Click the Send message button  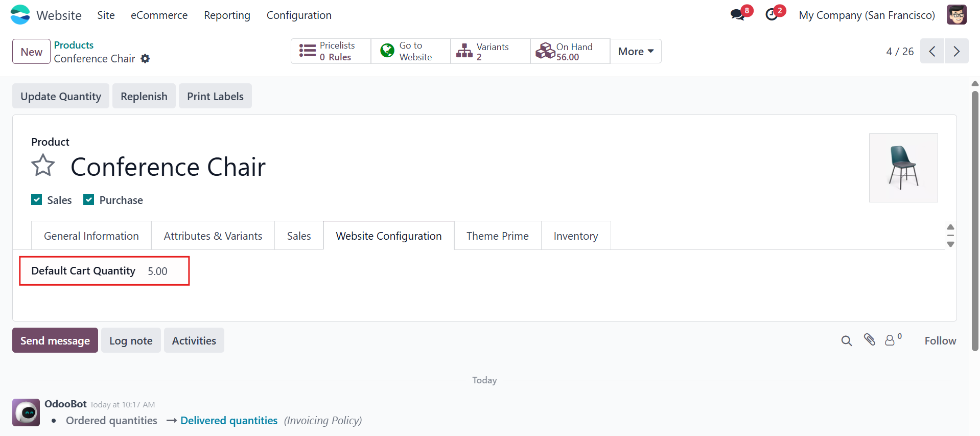55,340
